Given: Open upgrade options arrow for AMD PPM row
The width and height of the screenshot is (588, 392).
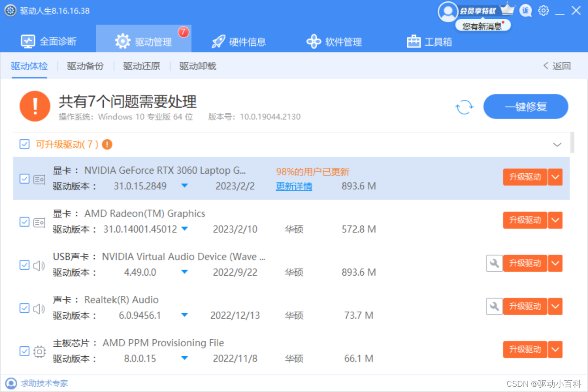Looking at the screenshot, I should pos(555,349).
